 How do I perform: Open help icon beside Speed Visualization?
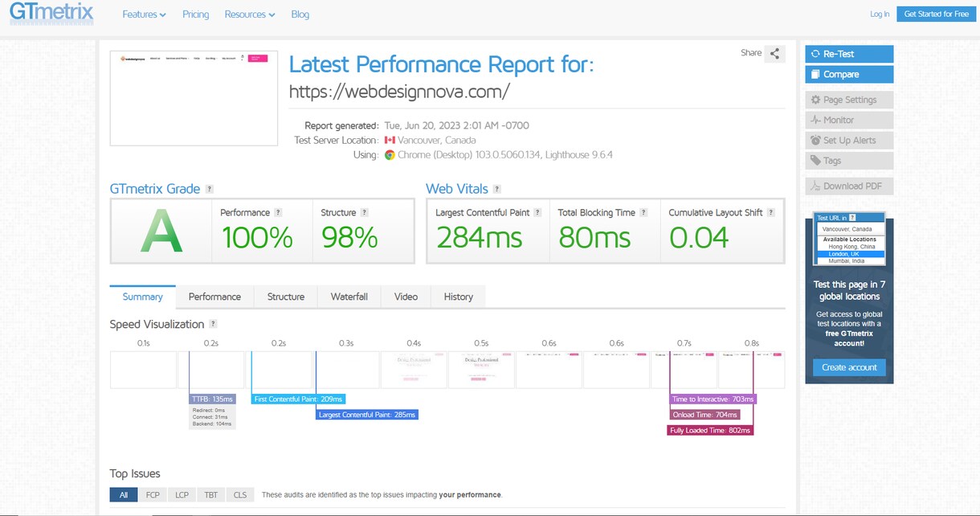tap(213, 324)
